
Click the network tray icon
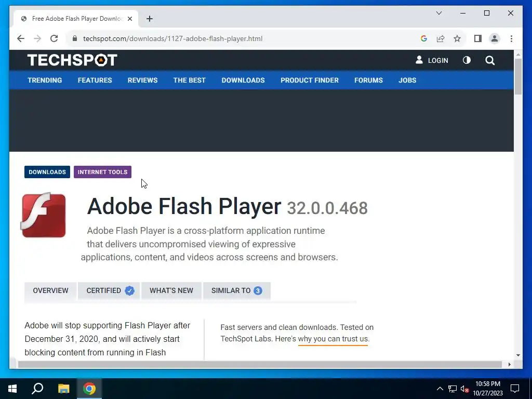(x=453, y=389)
